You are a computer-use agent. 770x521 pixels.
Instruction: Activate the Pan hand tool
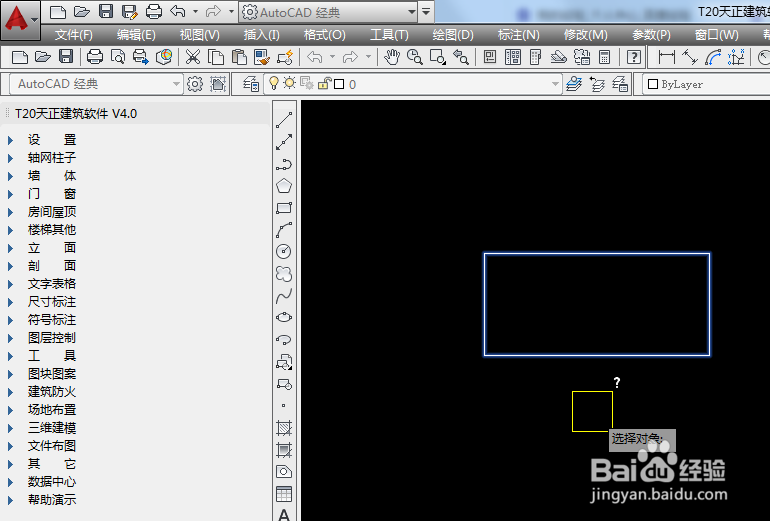click(x=391, y=57)
